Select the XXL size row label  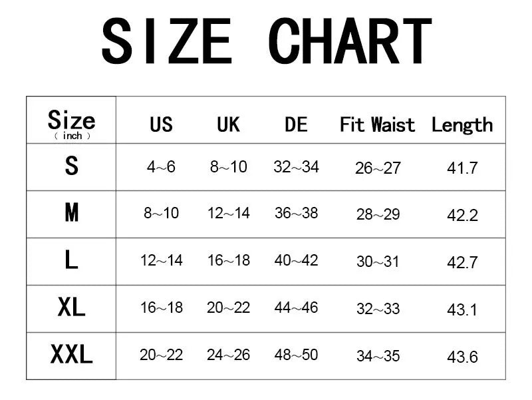coord(71,355)
